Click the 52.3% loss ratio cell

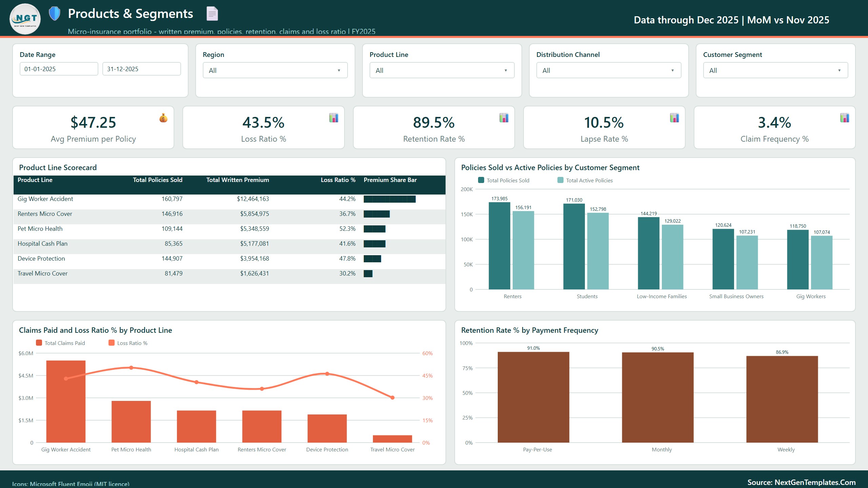pos(347,229)
